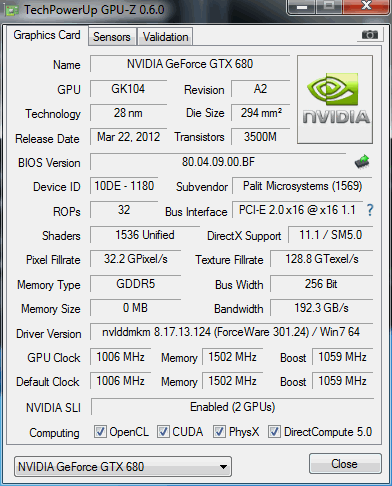Click the GPU-Z title bar app icon
This screenshot has width=392, height=486.
coord(11,10)
